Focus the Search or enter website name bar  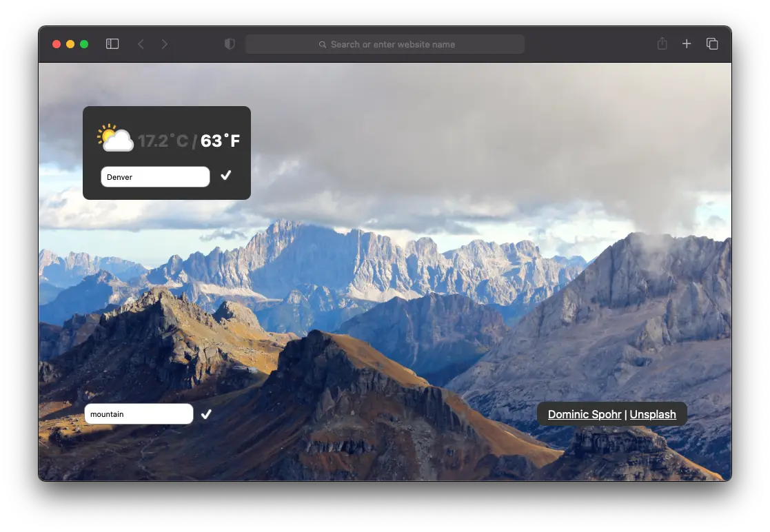click(x=385, y=44)
